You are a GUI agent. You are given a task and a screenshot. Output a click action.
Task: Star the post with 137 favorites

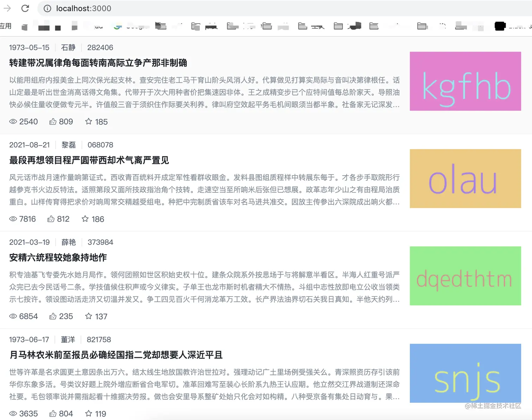89,316
